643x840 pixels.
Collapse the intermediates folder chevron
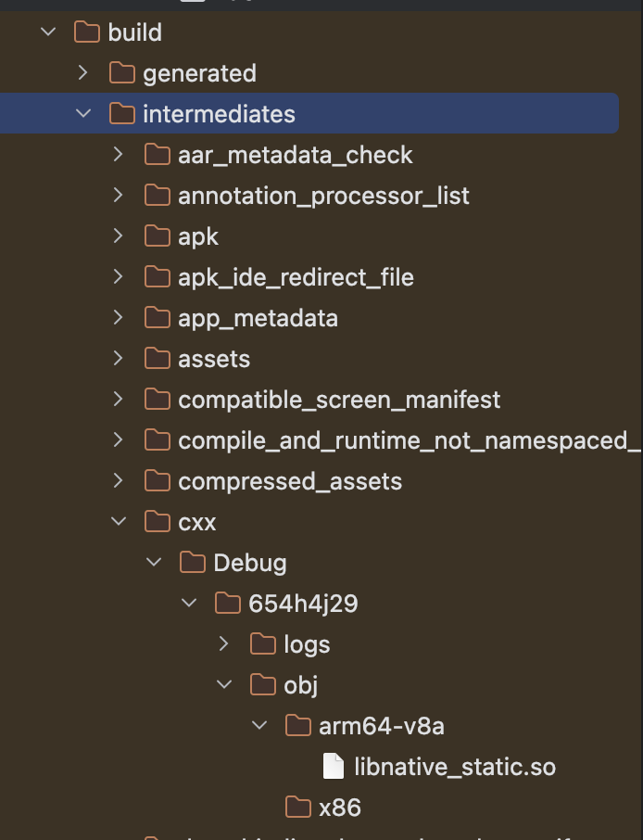pyautogui.click(x=83, y=114)
